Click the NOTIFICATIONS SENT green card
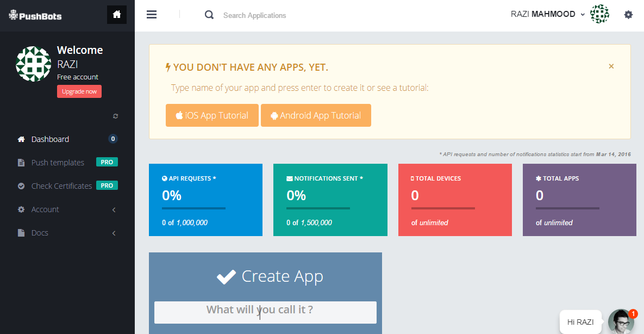Screen dimensions: 644x334 pos(330,200)
